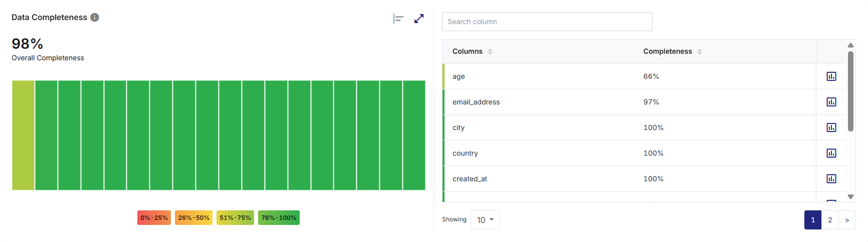Click in the Search column field

coord(547,22)
